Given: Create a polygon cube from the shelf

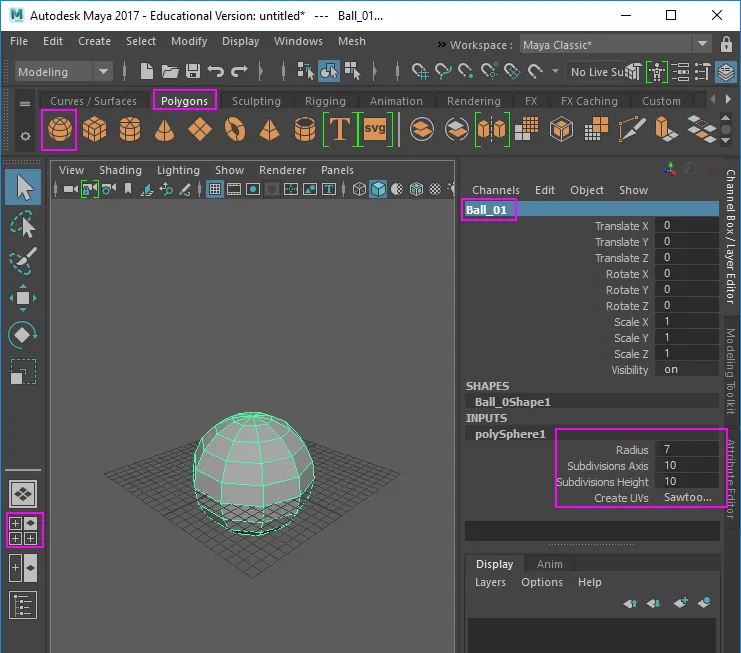Looking at the screenshot, I should point(95,129).
